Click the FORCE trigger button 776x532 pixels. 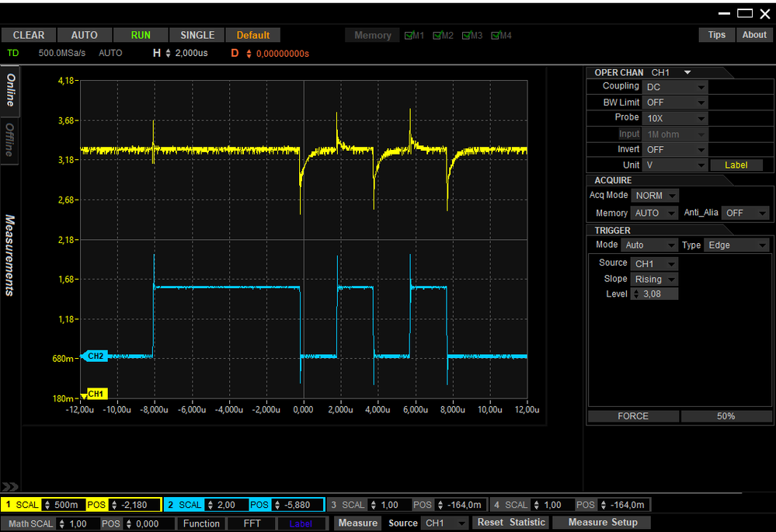[633, 416]
